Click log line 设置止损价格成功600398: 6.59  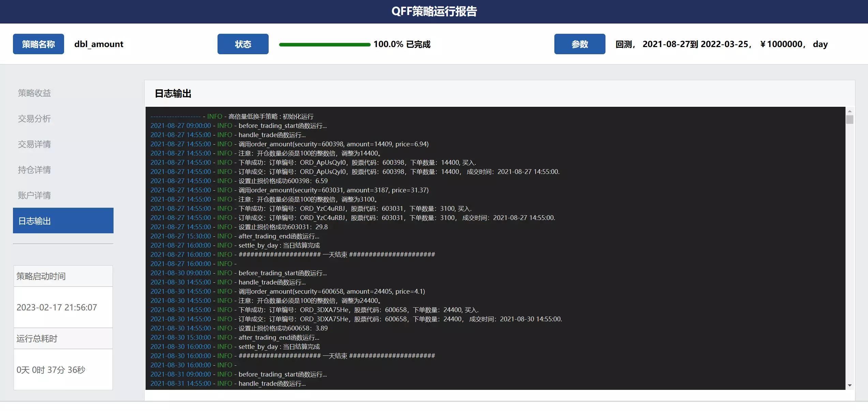pos(239,181)
